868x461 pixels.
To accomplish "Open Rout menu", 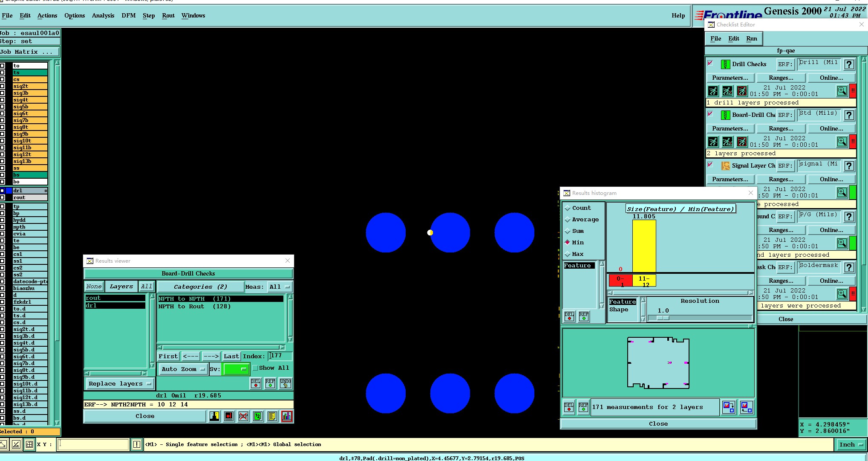I will (168, 16).
